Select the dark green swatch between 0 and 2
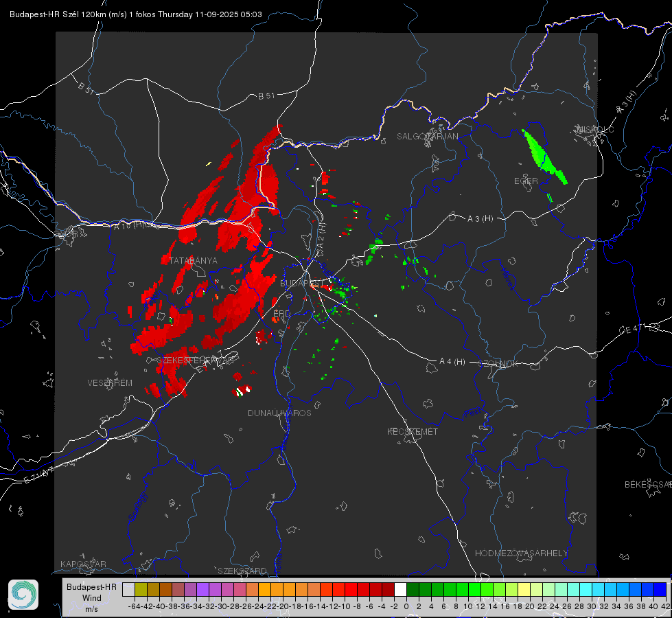 point(413,589)
